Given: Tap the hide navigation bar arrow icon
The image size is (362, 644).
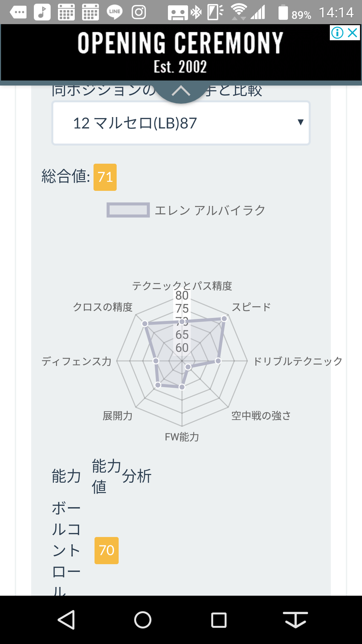Looking at the screenshot, I should [295, 620].
